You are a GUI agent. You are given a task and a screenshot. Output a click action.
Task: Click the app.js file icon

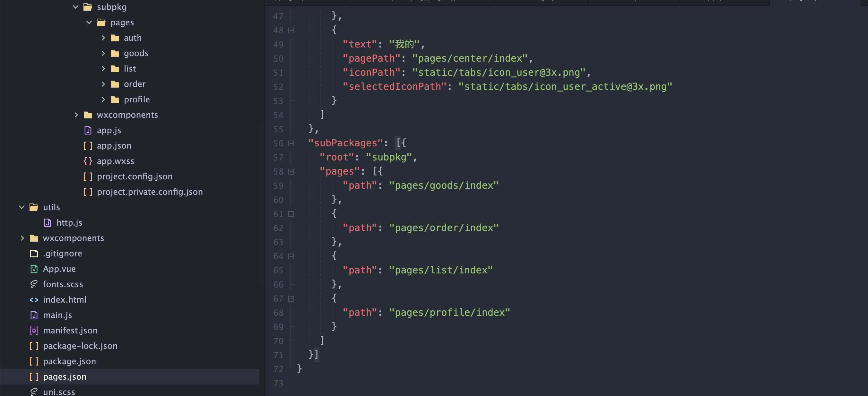[88, 130]
